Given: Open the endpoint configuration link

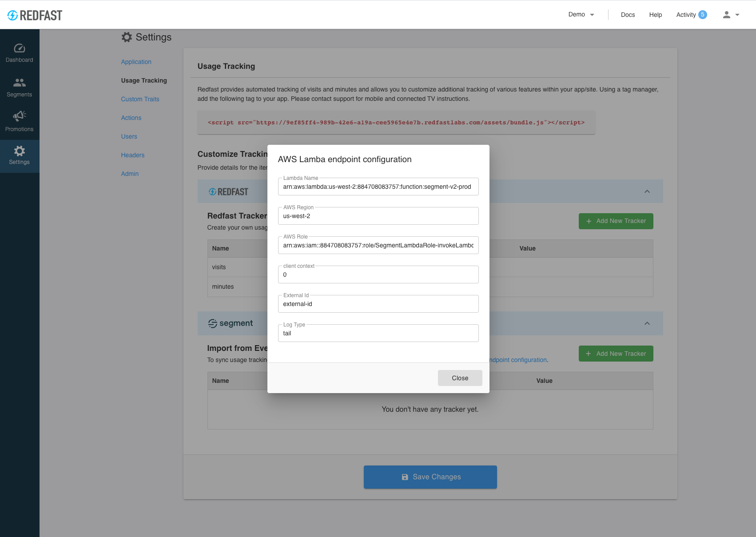Looking at the screenshot, I should pyautogui.click(x=518, y=360).
